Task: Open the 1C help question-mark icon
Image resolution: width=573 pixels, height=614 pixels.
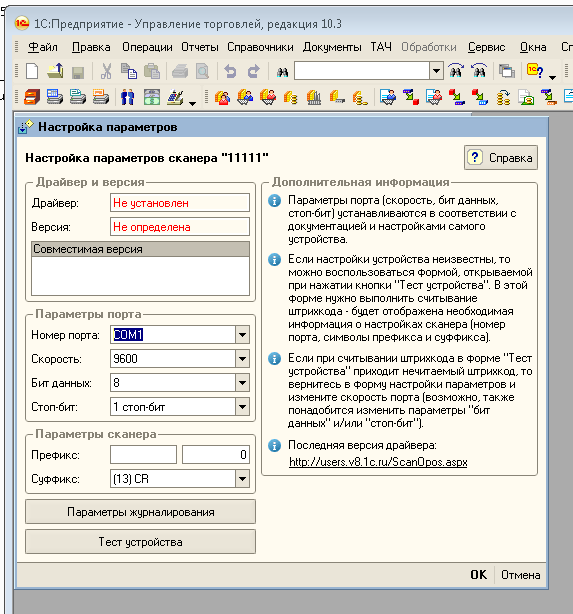Action: [x=535, y=71]
